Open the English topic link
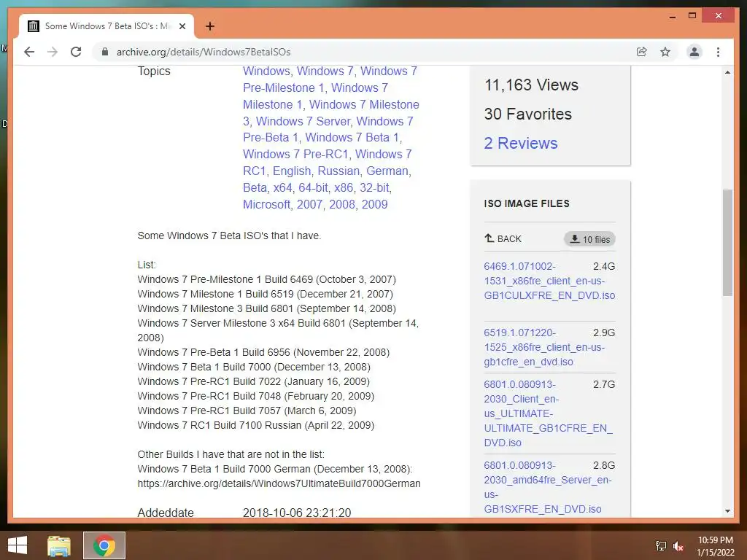The height and width of the screenshot is (560, 747). pyautogui.click(x=292, y=171)
